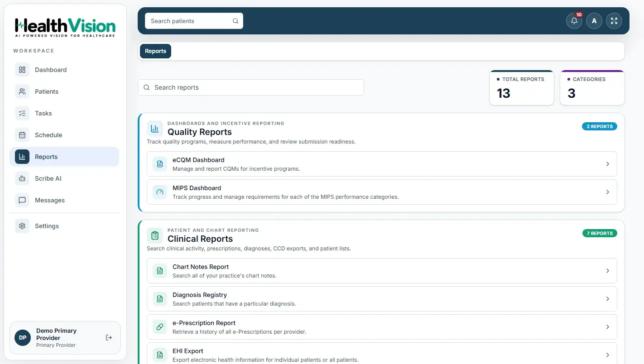Click the Tasks checklist icon
Screen dimensions: 644x364
coord(22,113)
